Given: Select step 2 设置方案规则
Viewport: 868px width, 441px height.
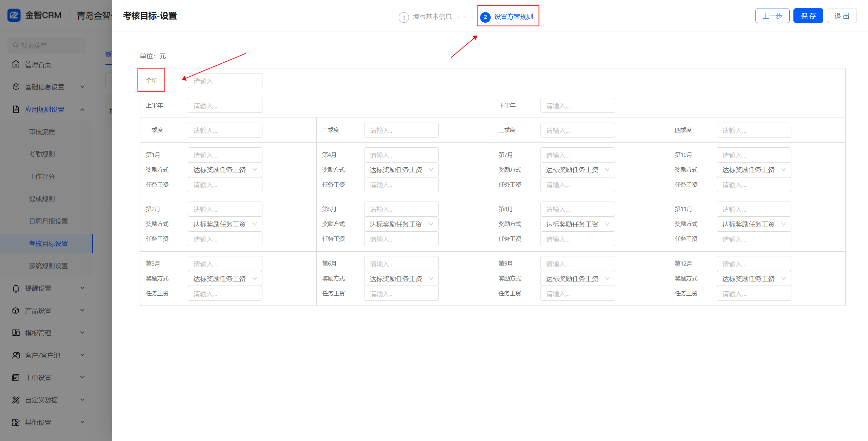Looking at the screenshot, I should 507,17.
